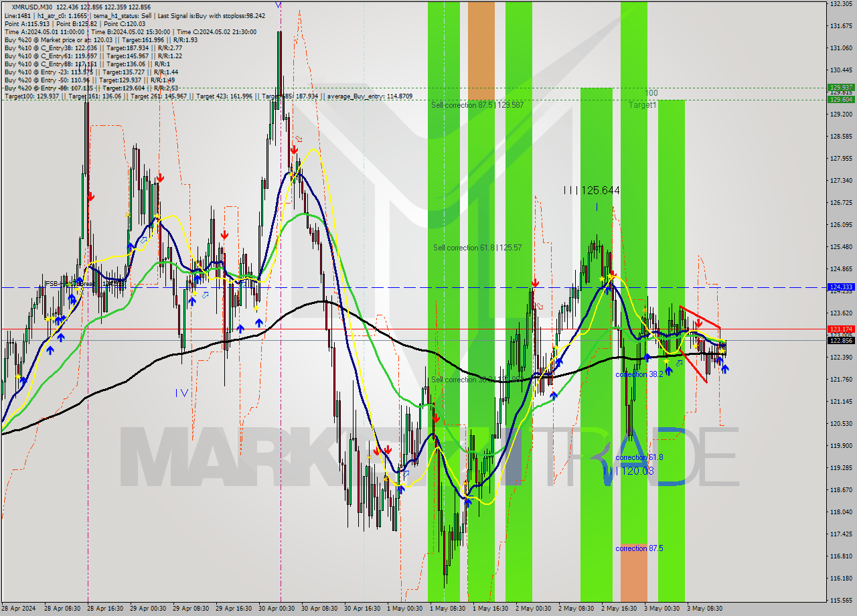Click the green 129.937 price tag

(841, 88)
